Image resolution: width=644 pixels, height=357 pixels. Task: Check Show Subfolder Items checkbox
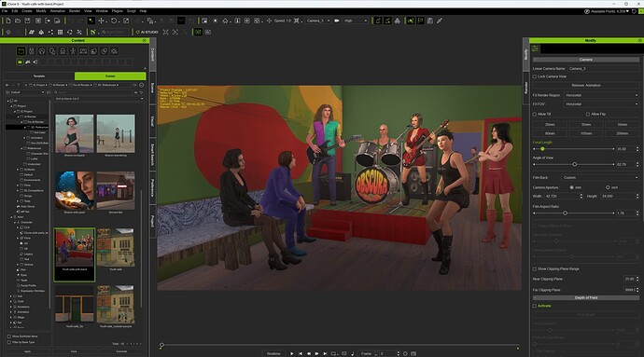pyautogui.click(x=9, y=336)
